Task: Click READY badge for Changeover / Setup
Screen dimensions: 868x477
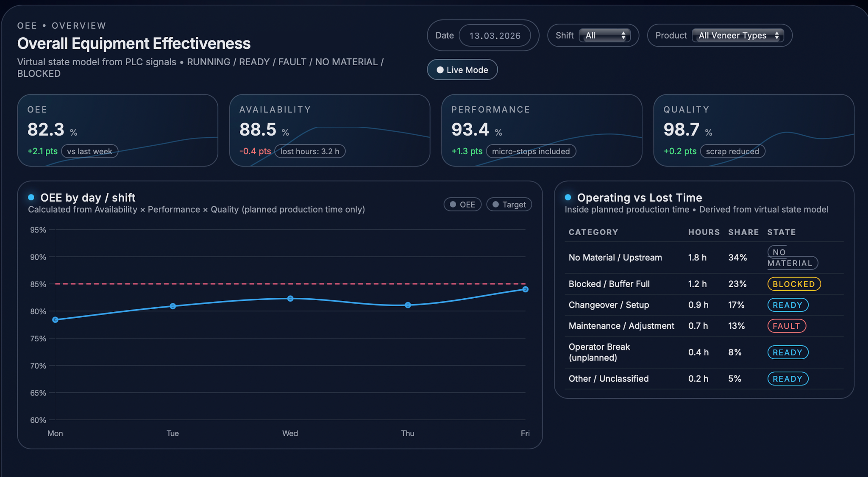Action: tap(787, 305)
